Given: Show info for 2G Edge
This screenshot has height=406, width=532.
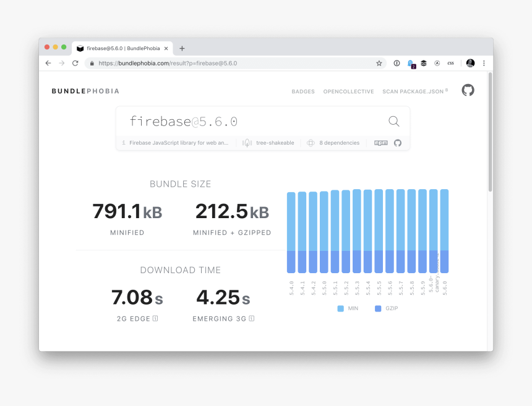Looking at the screenshot, I should (x=155, y=318).
